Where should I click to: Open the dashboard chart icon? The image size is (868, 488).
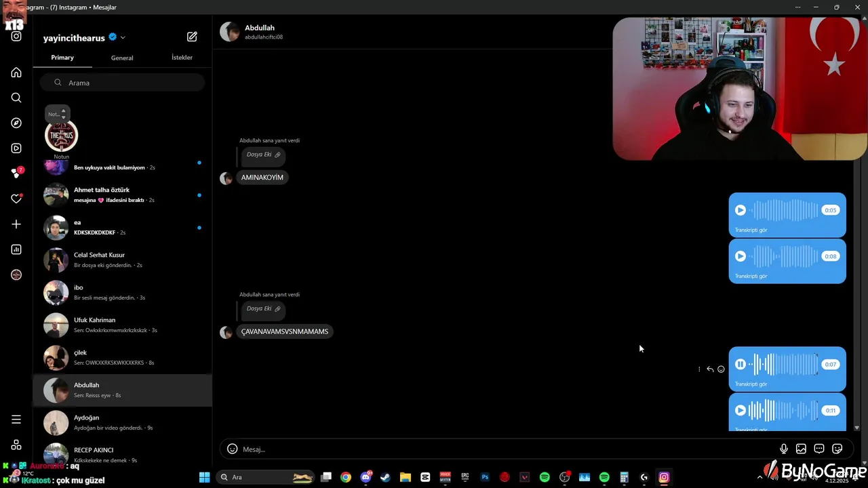pos(16,249)
